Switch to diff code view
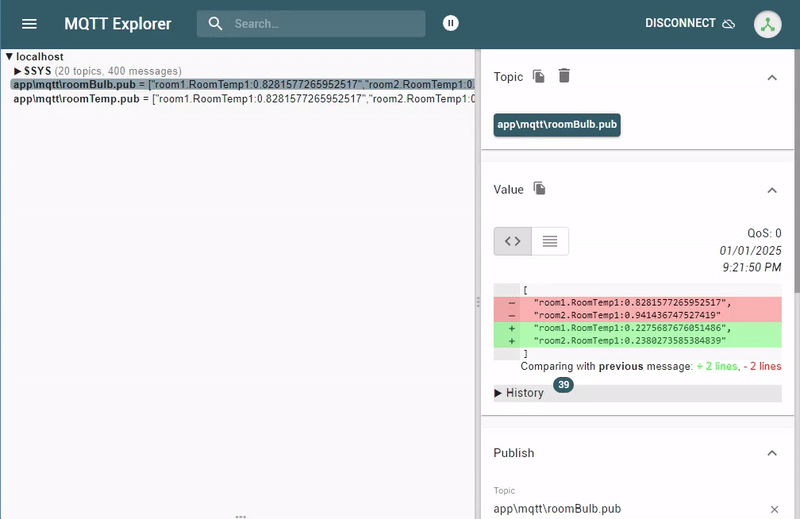 [x=513, y=241]
